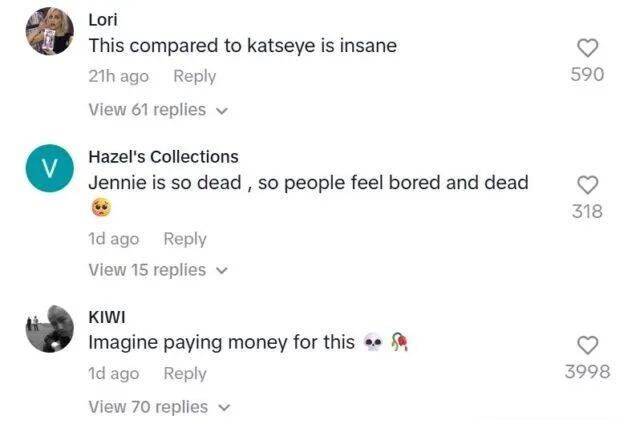Open the Lori username link

(103, 20)
